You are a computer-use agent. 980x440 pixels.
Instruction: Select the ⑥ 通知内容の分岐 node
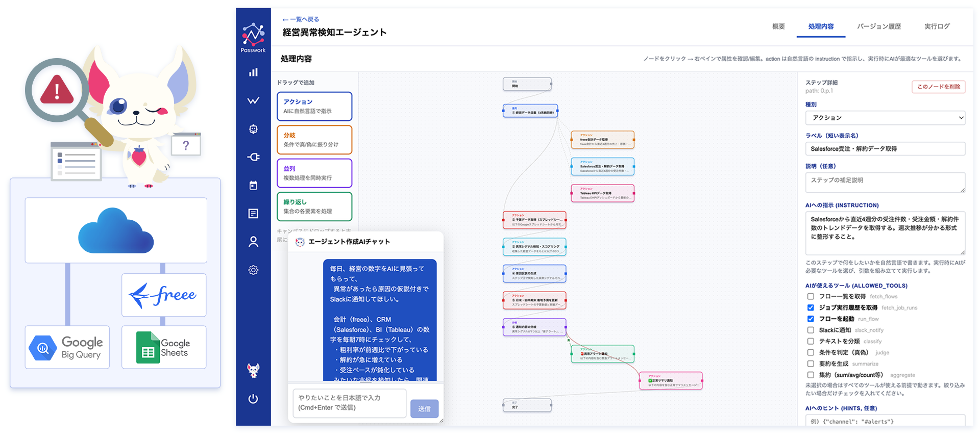pos(534,327)
